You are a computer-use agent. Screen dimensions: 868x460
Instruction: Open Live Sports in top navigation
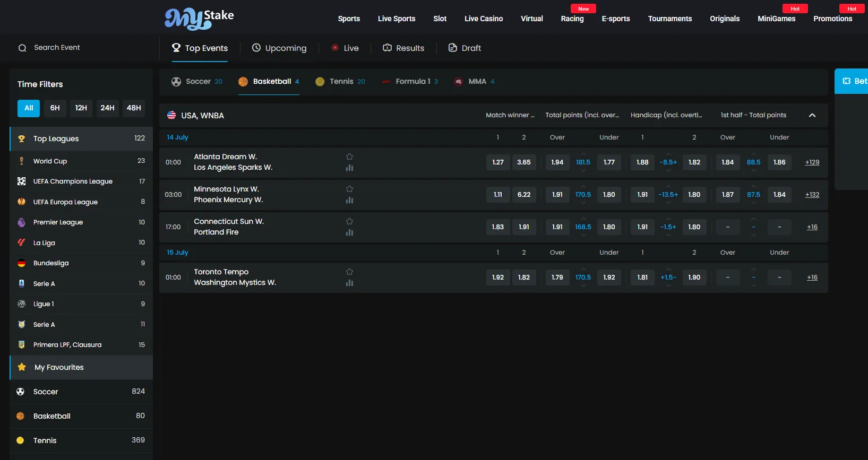tap(397, 19)
